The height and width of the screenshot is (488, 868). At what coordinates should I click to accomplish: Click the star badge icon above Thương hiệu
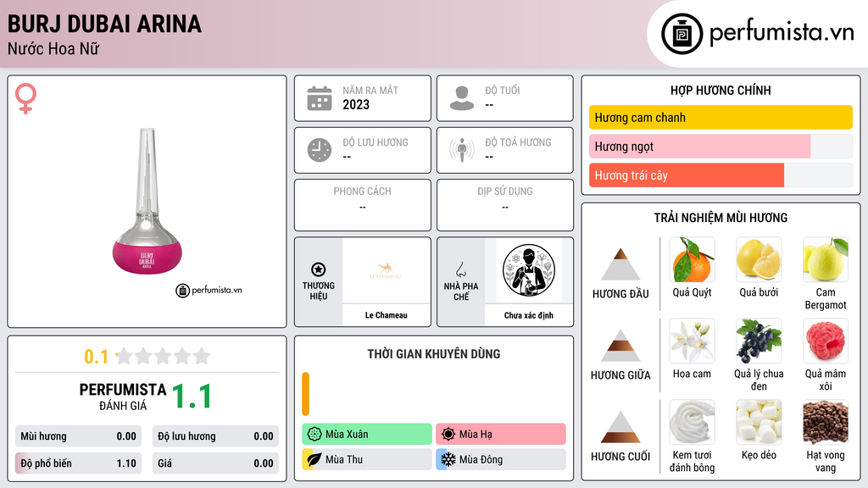click(x=319, y=269)
